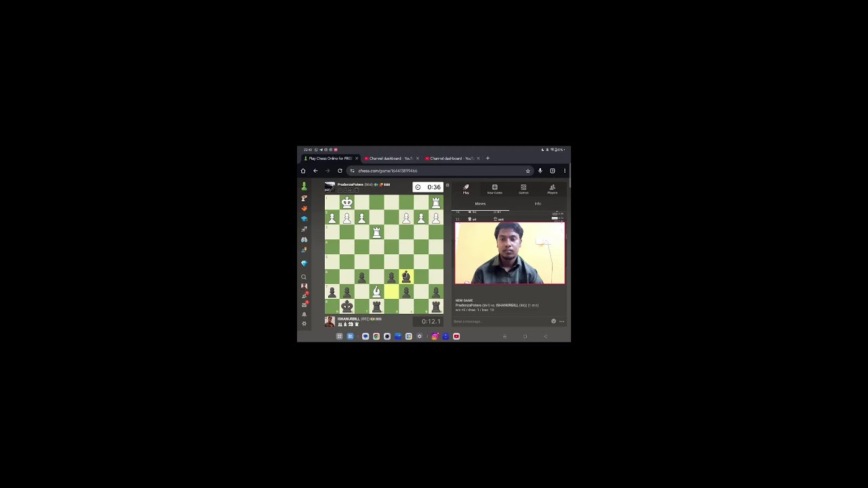Reload the page with refresh icon
The width and height of the screenshot is (868, 488).
pyautogui.click(x=340, y=171)
